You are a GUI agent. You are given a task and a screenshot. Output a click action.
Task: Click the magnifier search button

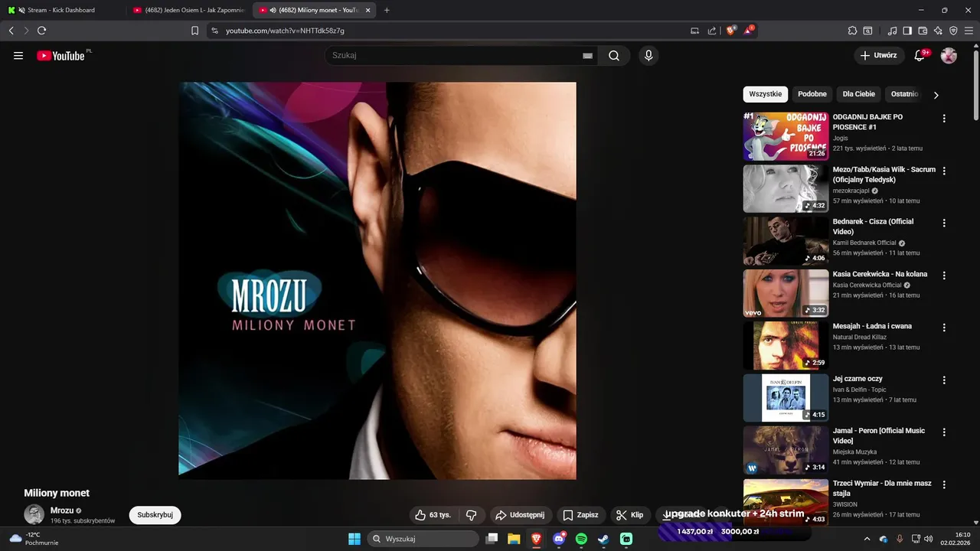pyautogui.click(x=614, y=56)
